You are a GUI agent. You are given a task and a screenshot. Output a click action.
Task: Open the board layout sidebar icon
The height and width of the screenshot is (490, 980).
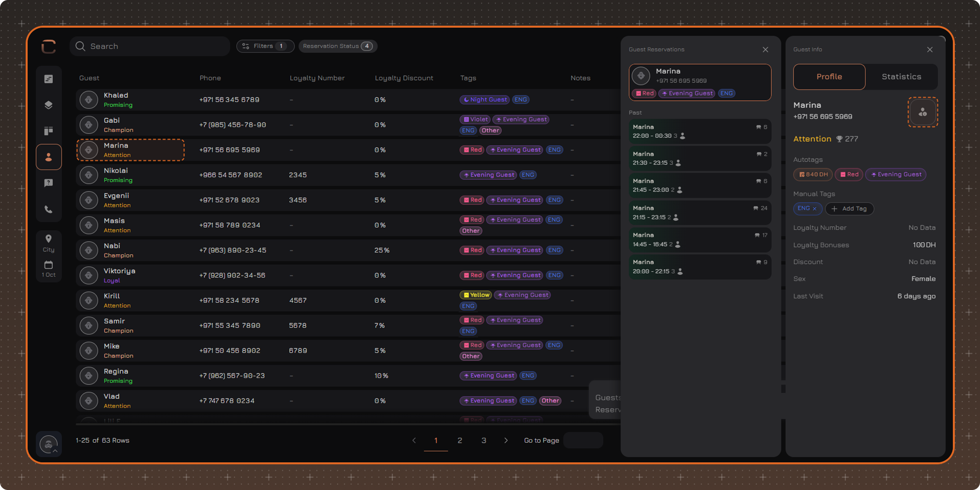(x=48, y=131)
